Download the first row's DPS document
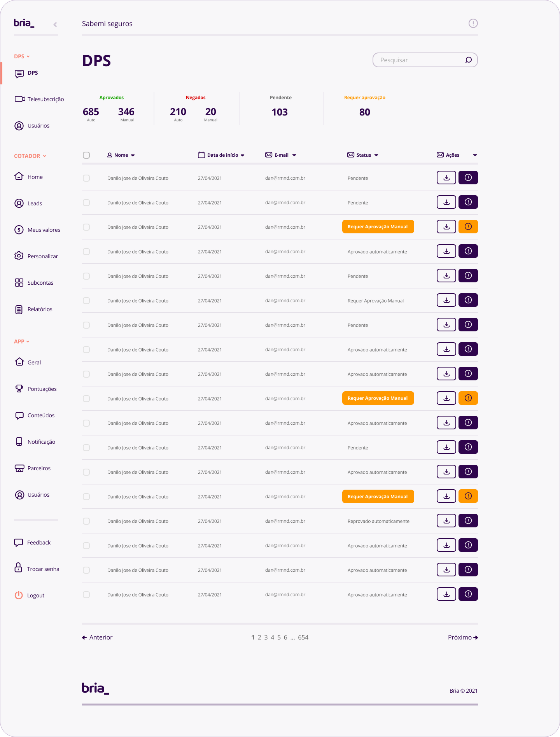 446,178
